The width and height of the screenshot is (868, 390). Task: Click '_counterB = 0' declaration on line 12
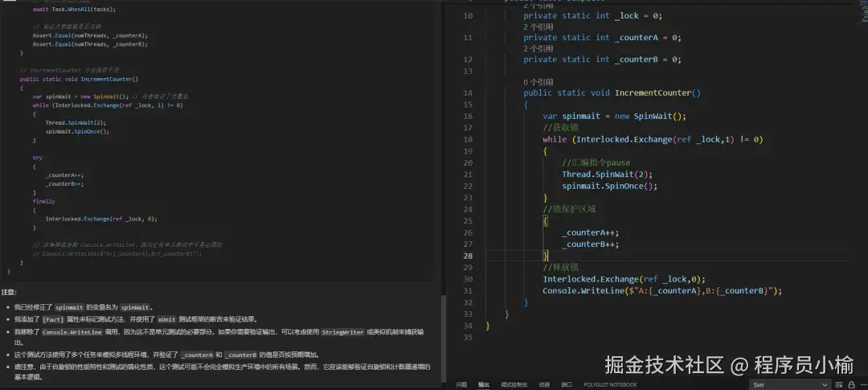click(648, 60)
